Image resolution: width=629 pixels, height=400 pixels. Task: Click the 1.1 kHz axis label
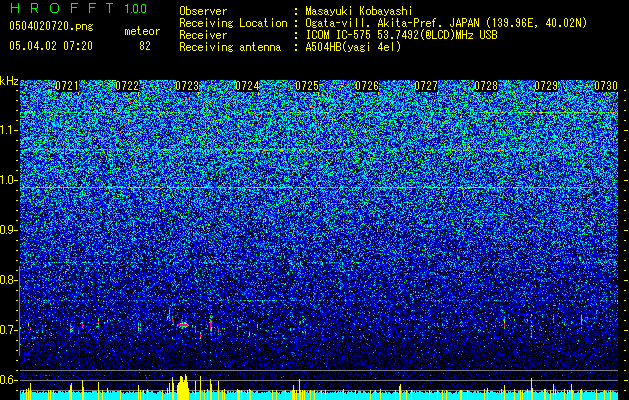point(9,131)
